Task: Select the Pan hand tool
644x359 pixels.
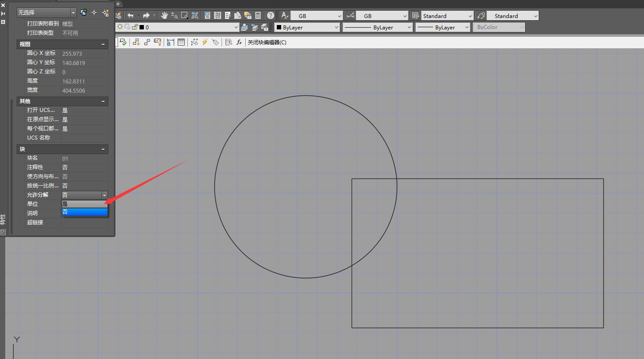Action: [165, 16]
